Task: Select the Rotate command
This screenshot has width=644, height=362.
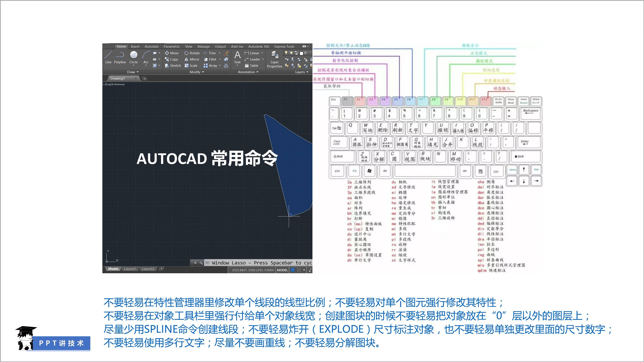Action: [192, 53]
